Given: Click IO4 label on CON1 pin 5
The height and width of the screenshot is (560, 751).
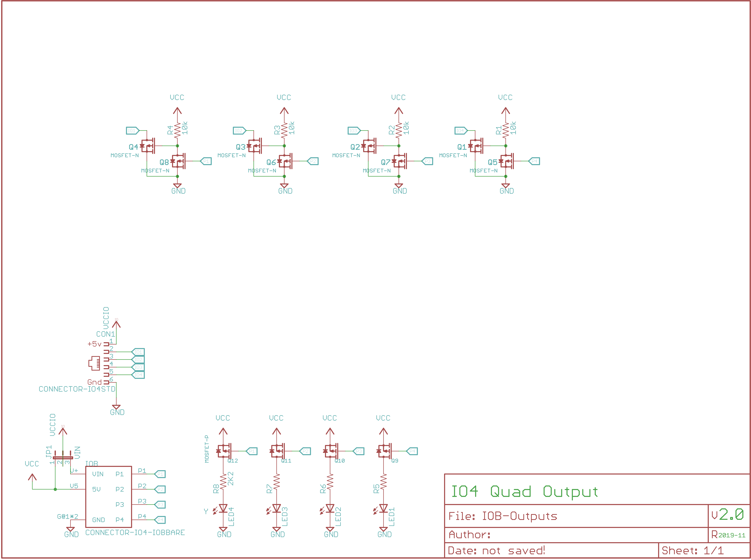Looking at the screenshot, I should 138,375.
